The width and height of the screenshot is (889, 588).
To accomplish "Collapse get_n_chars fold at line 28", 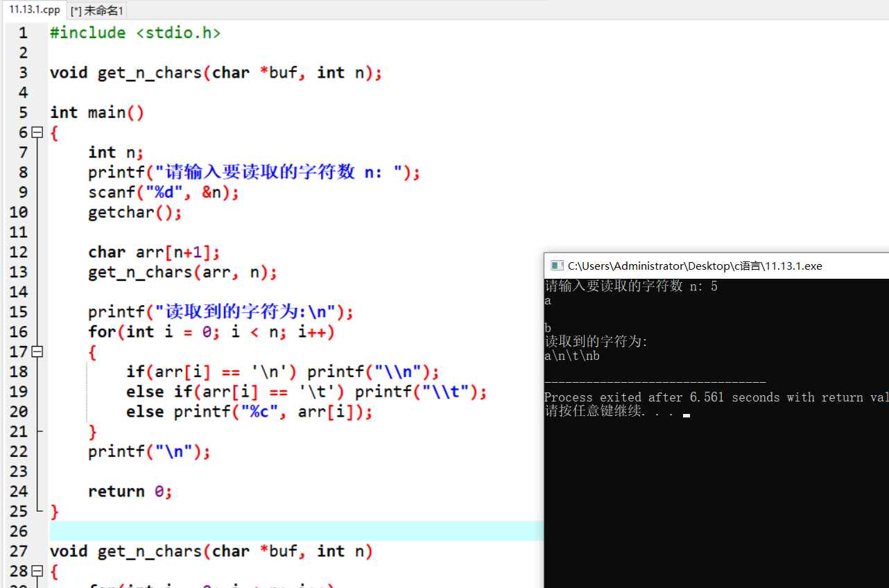I will [x=37, y=571].
